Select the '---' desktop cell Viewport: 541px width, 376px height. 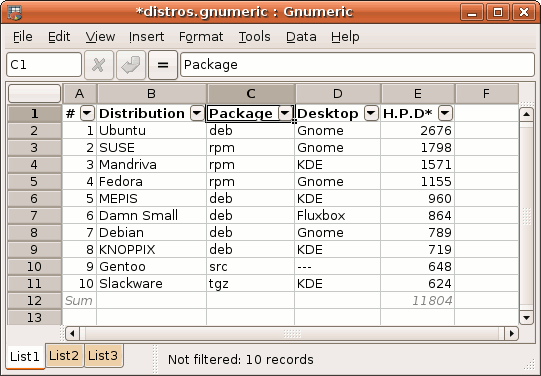(x=337, y=267)
